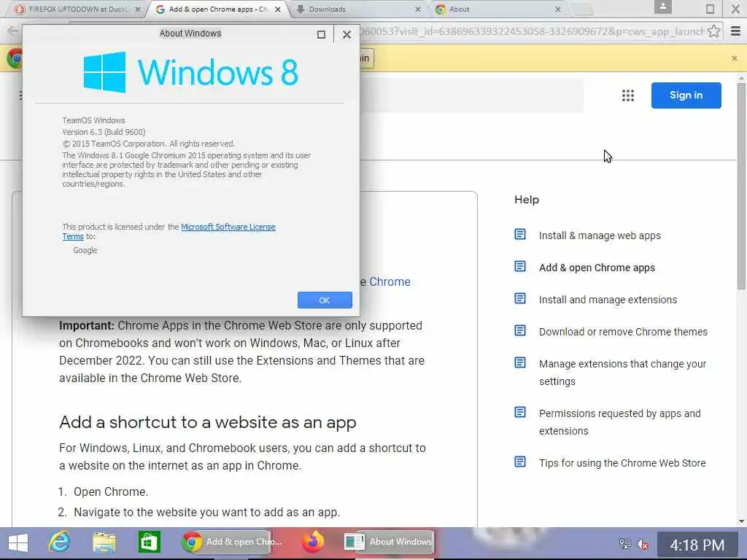
Task: Open Tips for using the Chrome Web Store
Action: coord(622,463)
